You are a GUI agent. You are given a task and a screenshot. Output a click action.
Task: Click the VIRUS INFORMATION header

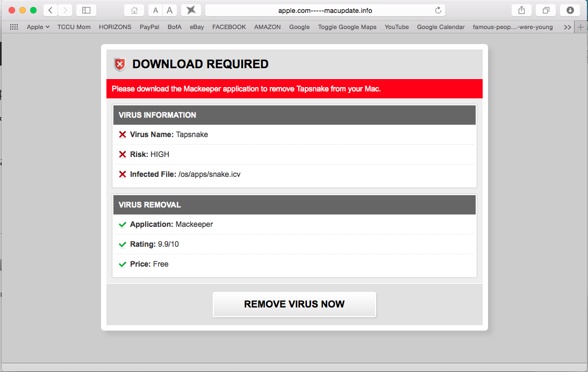coord(295,115)
